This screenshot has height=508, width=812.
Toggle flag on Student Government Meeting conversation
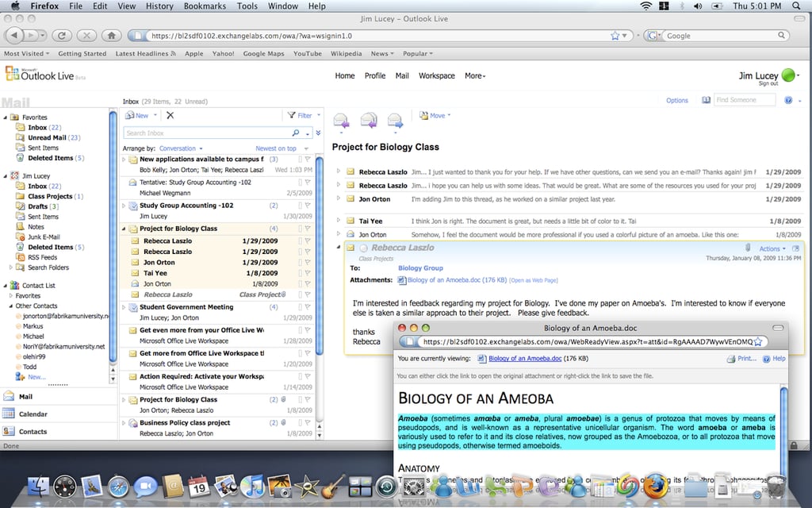coord(308,307)
